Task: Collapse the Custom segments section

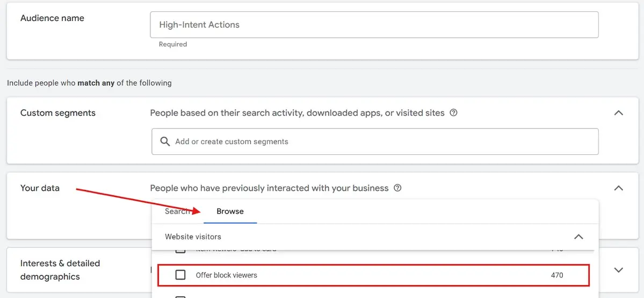Action: click(x=618, y=113)
